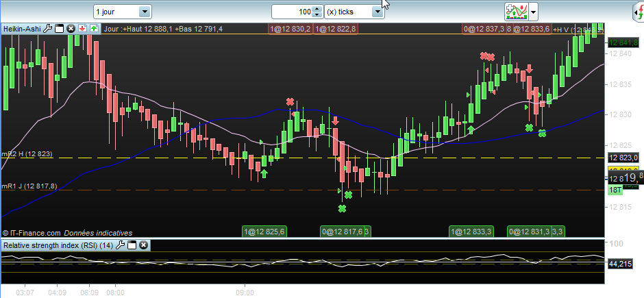Remove Heikin-Ashi chart via X icon
Viewport: 644px width, 298px height.
tap(71, 28)
